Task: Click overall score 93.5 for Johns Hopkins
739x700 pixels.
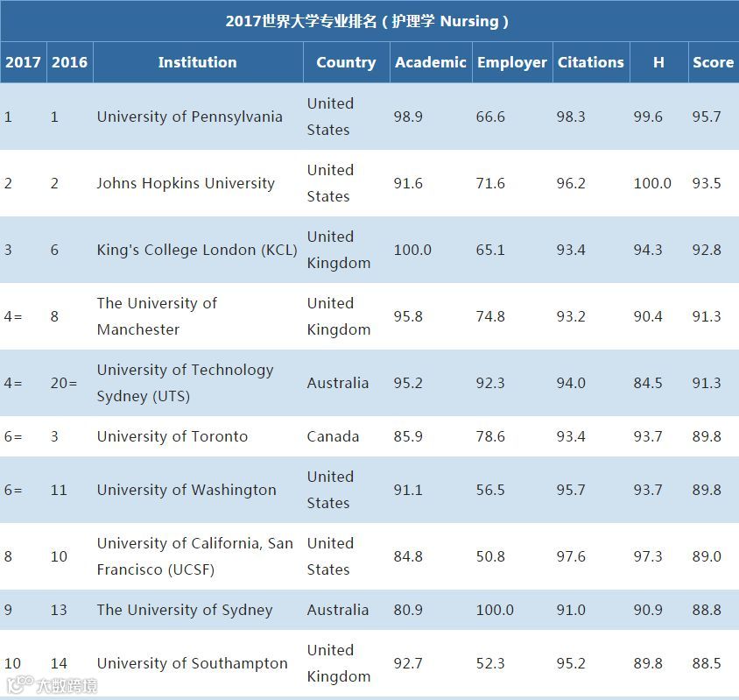Action: point(707,183)
